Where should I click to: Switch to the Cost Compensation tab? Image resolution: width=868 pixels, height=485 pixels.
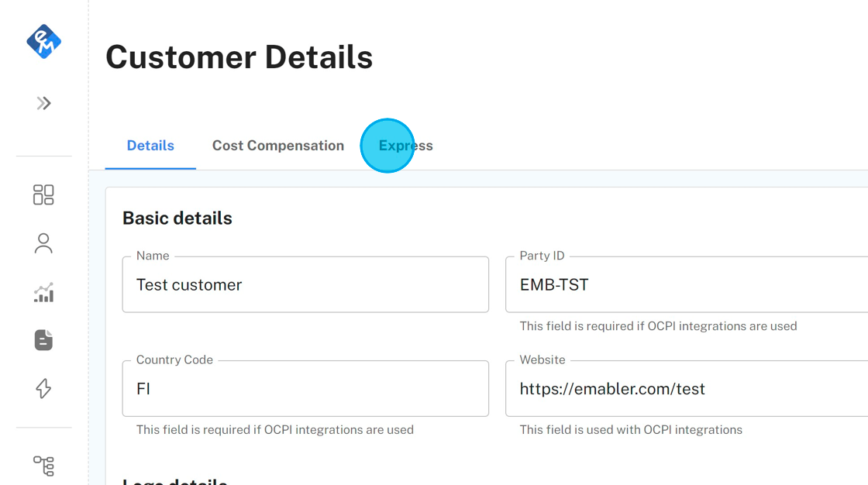278,146
